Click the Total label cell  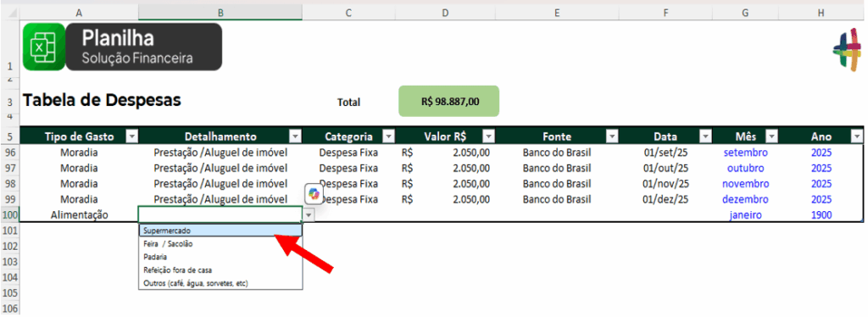(348, 103)
